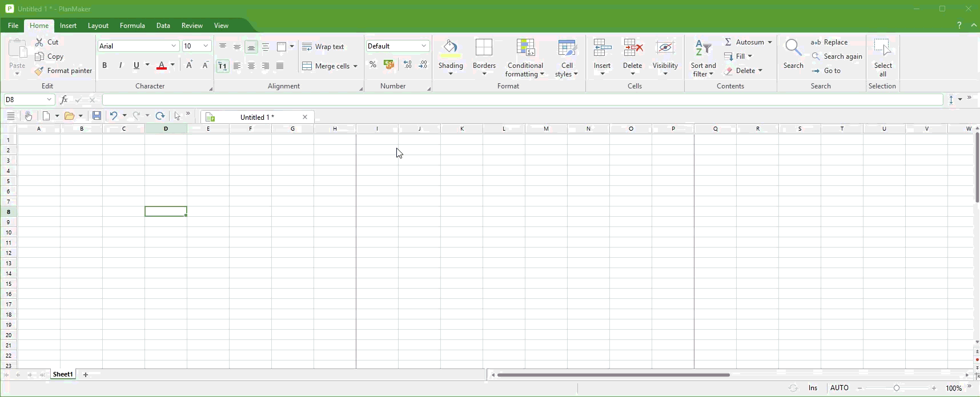
Task: Apply percent number format
Action: [x=373, y=65]
